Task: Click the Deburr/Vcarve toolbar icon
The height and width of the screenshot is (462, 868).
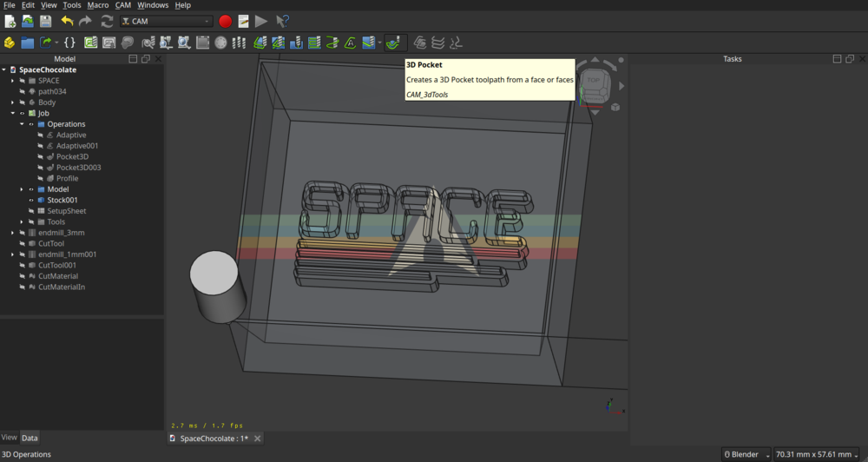Action: 368,43
